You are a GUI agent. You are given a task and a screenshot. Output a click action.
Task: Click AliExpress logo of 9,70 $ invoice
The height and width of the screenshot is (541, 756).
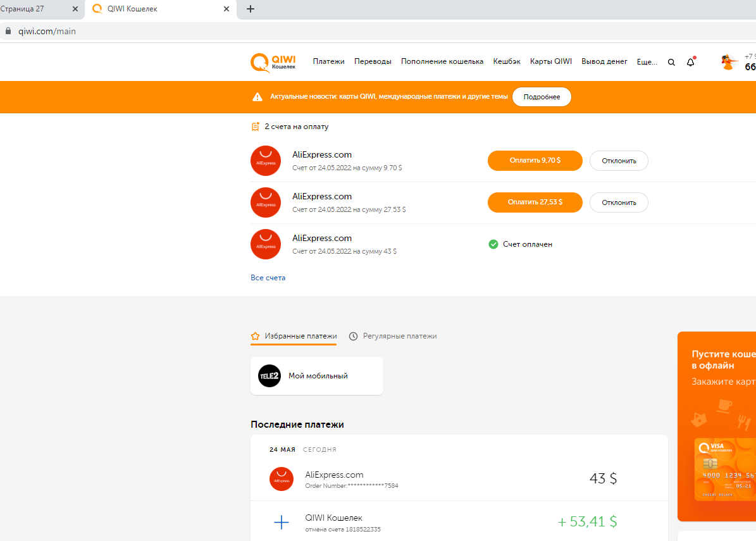point(266,161)
